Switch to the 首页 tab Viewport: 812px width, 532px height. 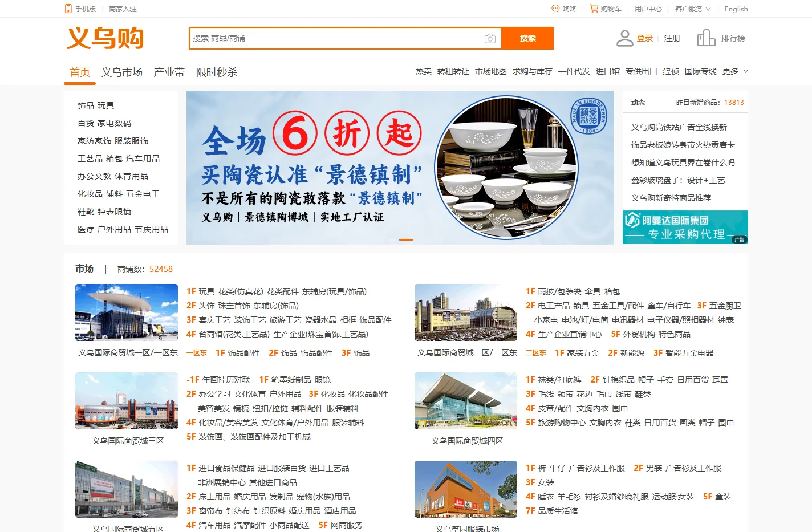pyautogui.click(x=80, y=72)
